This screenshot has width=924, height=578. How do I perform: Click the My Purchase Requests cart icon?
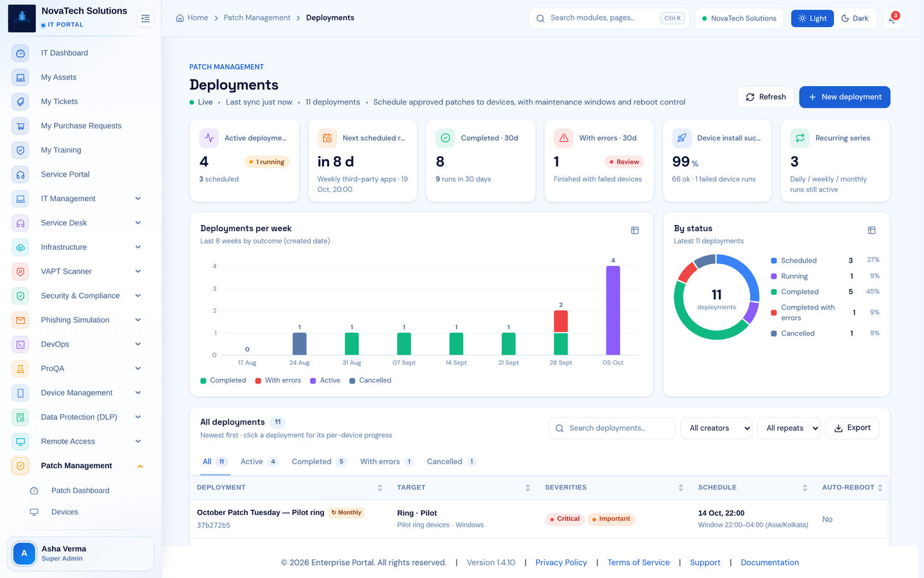click(21, 127)
